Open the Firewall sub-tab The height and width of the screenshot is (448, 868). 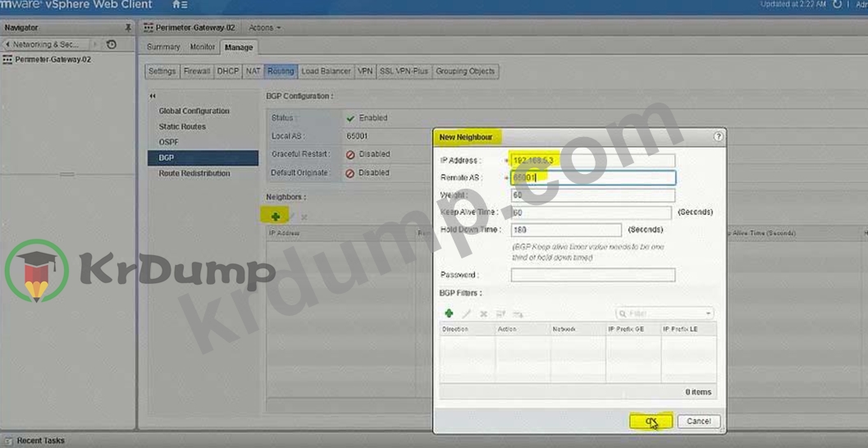(197, 71)
